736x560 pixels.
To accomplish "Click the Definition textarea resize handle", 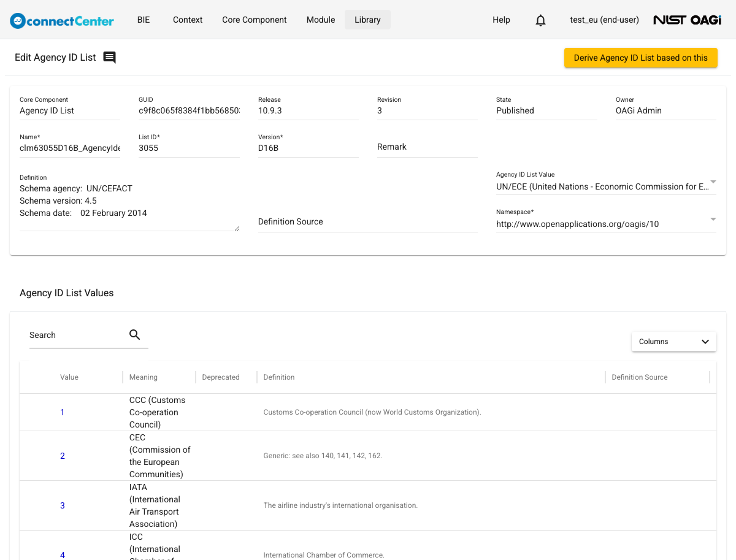I will (236, 228).
